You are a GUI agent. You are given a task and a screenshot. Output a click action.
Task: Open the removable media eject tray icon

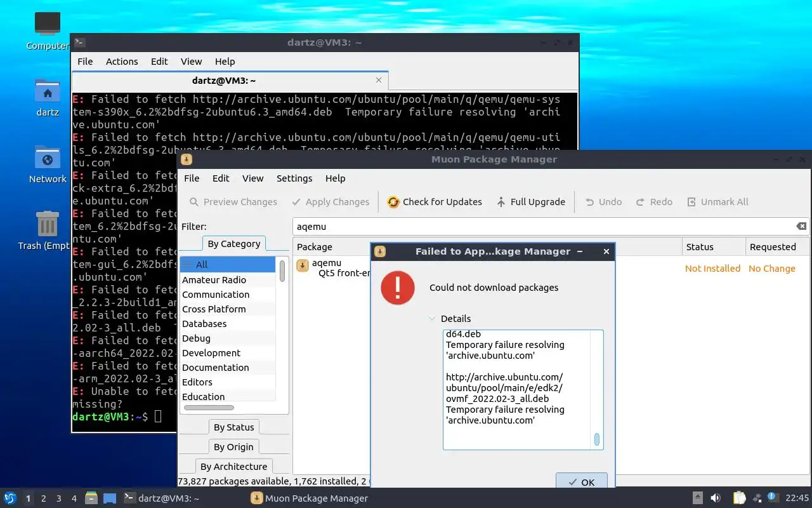click(x=697, y=498)
